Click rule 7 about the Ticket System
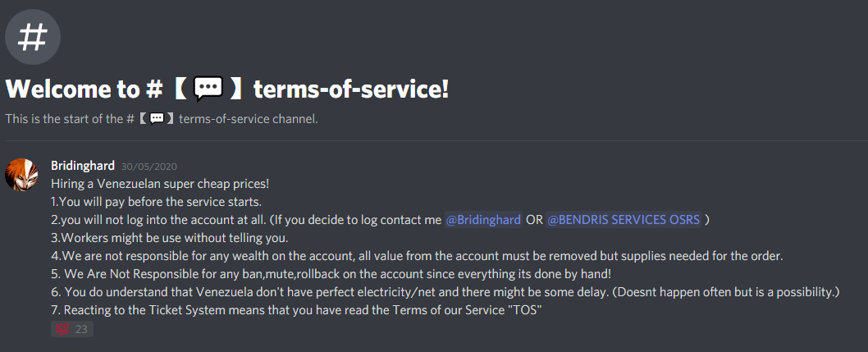 [295, 311]
